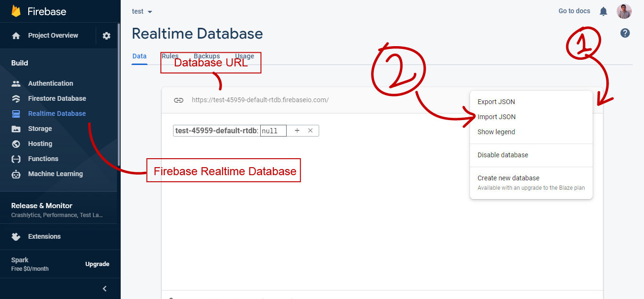The height and width of the screenshot is (299, 644).
Task: Open the account menu via the profile avatar
Action: click(624, 11)
